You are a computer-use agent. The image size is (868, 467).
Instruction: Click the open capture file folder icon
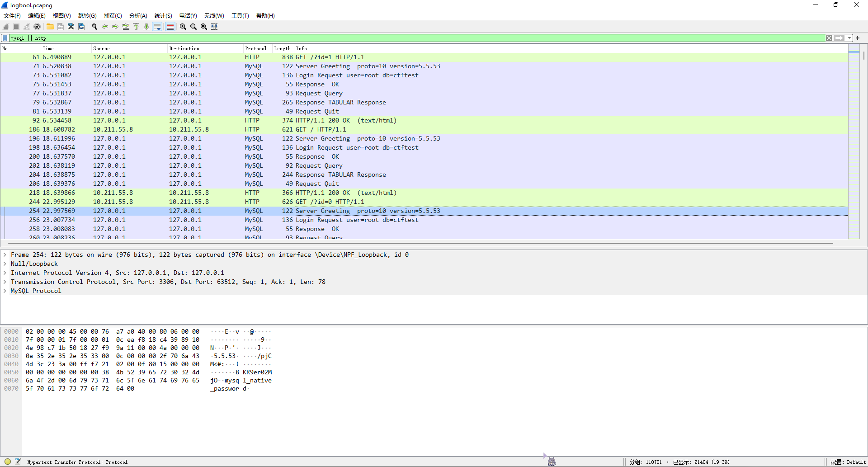click(50, 27)
